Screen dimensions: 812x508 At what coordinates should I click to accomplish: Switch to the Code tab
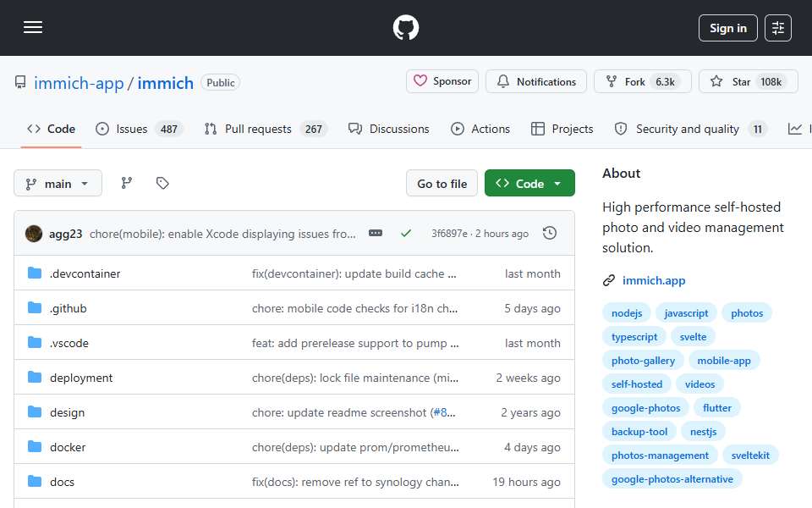(x=51, y=129)
